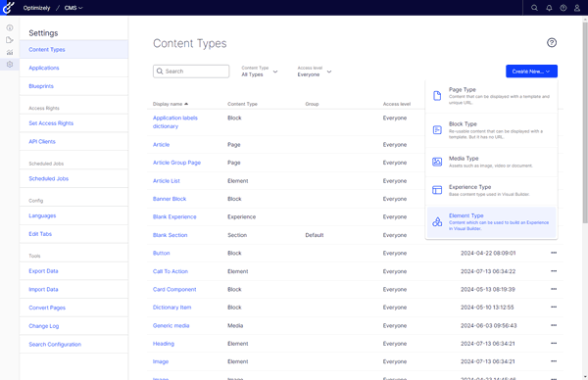The height and width of the screenshot is (380, 588).
Task: Open Content Types in Settings sidebar
Action: pos(73,50)
